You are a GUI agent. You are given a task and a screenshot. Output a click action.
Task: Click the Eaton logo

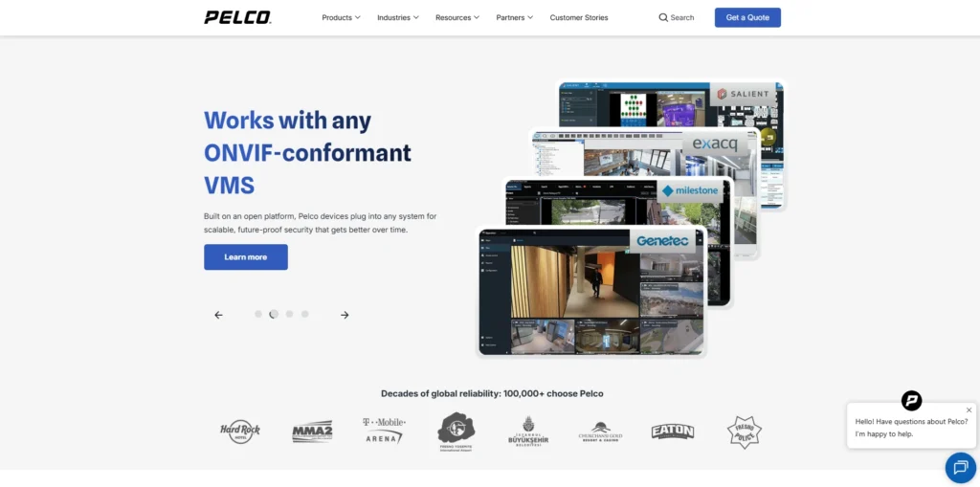point(673,432)
